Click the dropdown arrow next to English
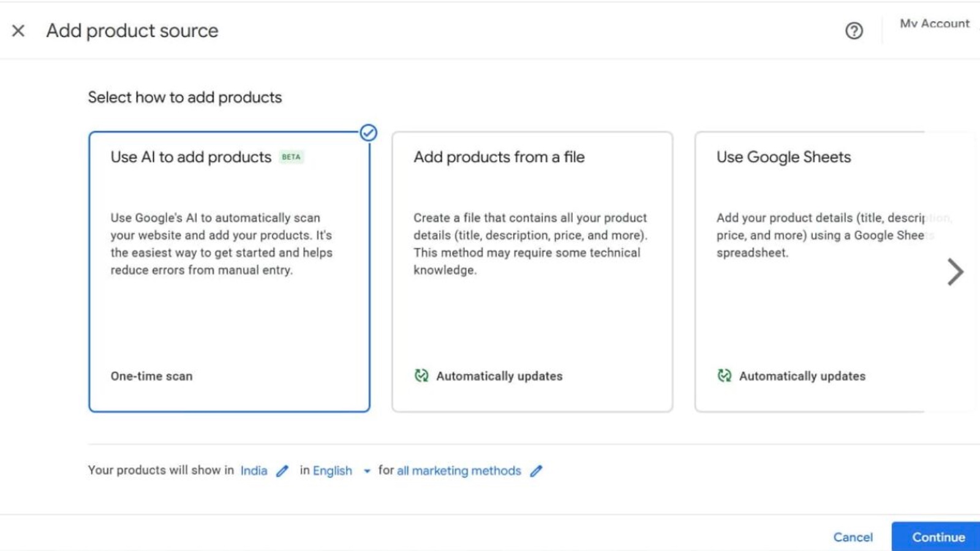Screen dimensions: 980x551 367,471
